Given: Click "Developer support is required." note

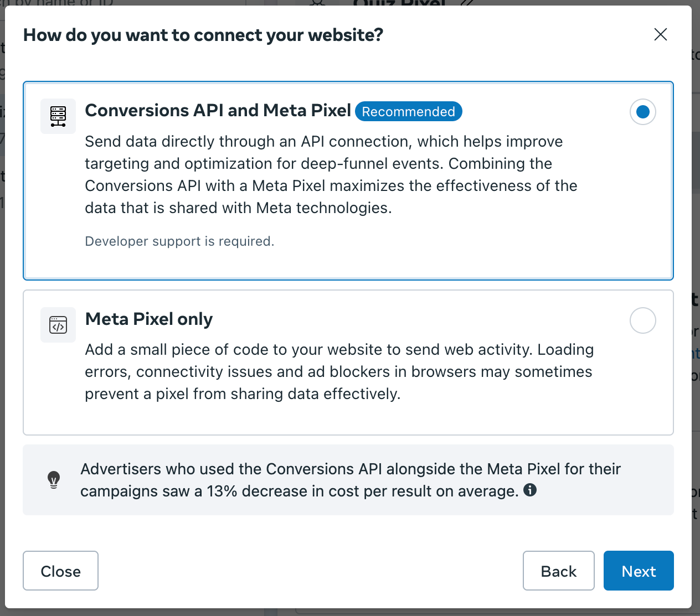Looking at the screenshot, I should [x=179, y=241].
